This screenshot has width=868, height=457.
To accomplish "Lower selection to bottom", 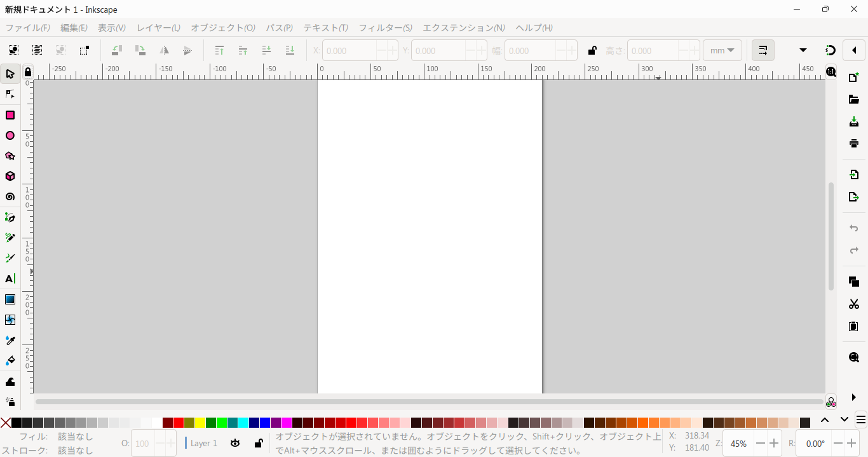I will coord(290,50).
